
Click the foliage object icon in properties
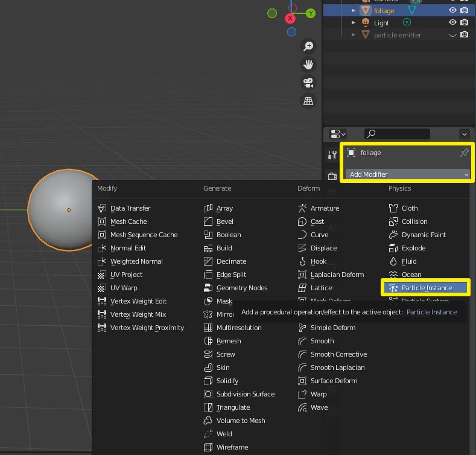click(351, 153)
